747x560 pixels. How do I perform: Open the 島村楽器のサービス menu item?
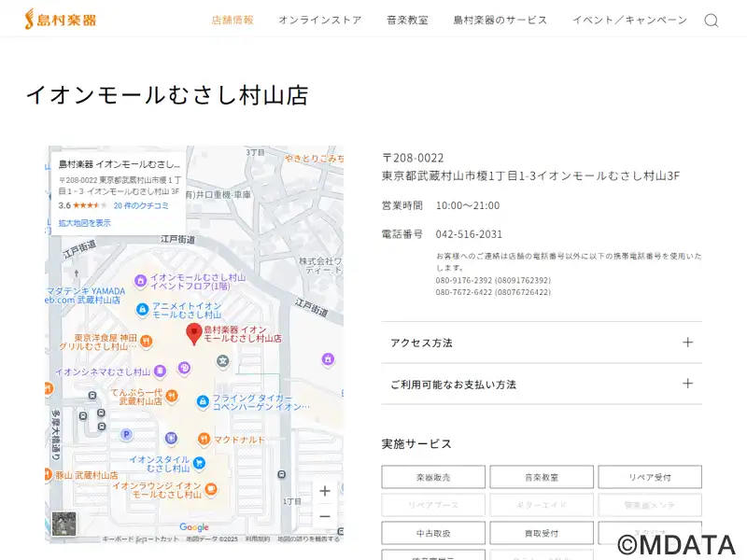(x=500, y=20)
